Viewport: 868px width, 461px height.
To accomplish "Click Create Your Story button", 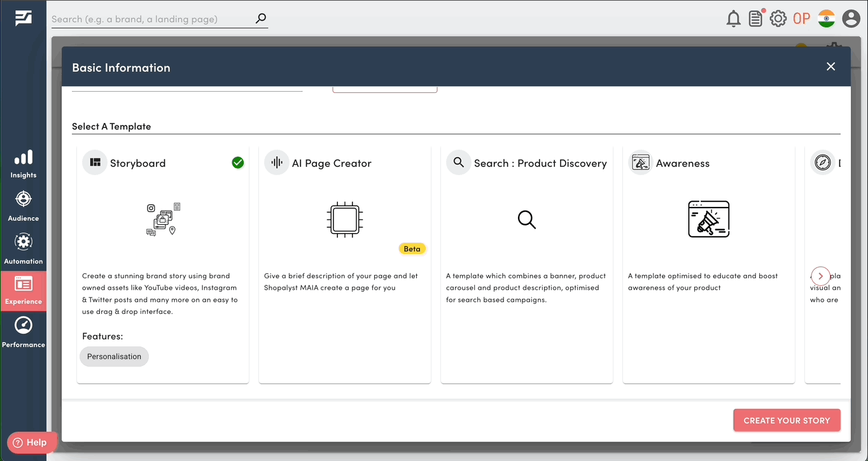I will point(787,420).
